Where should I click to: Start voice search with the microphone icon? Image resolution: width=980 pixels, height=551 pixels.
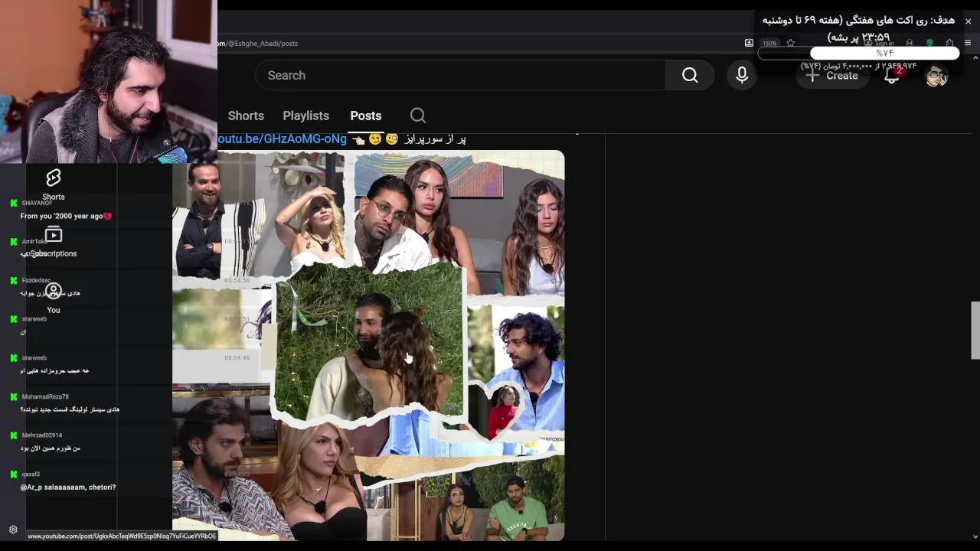pos(742,75)
